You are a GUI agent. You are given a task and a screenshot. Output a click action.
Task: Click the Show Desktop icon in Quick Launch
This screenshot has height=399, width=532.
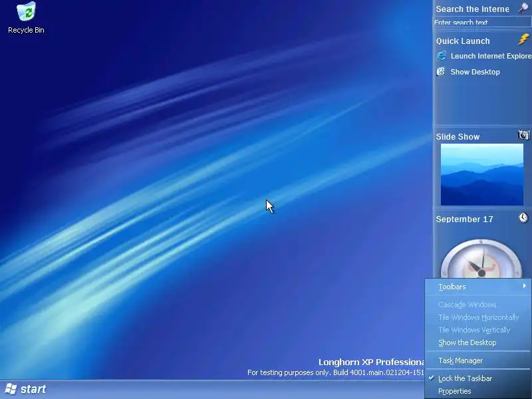(441, 72)
